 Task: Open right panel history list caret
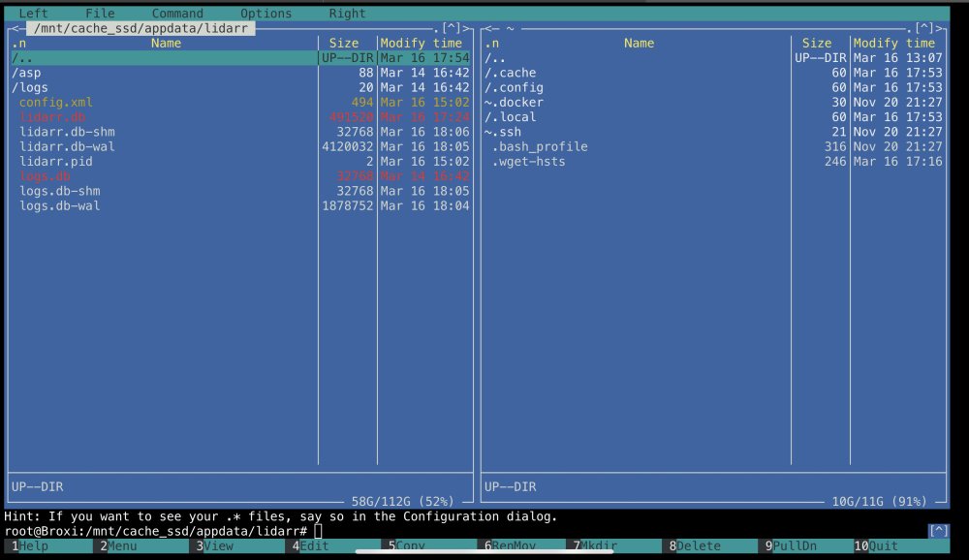click(x=924, y=28)
